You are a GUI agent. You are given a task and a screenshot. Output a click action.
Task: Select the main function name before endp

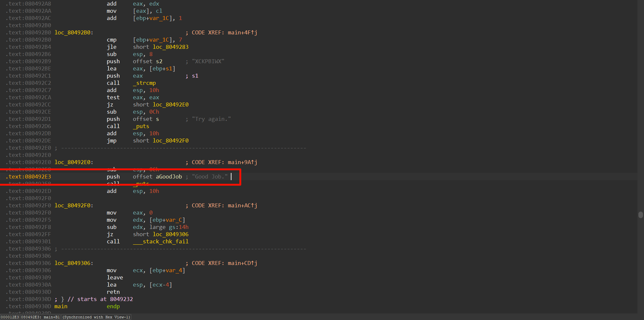[x=61, y=306]
